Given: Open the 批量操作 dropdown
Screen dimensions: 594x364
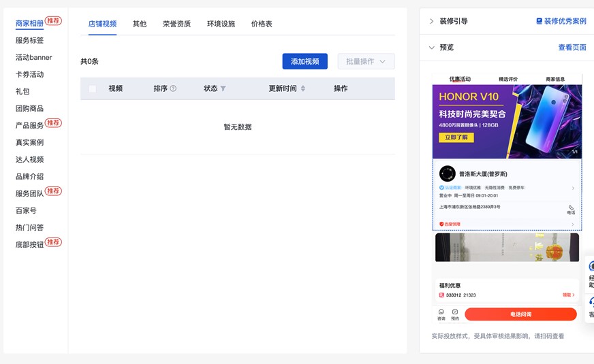Looking at the screenshot, I should click(x=366, y=61).
